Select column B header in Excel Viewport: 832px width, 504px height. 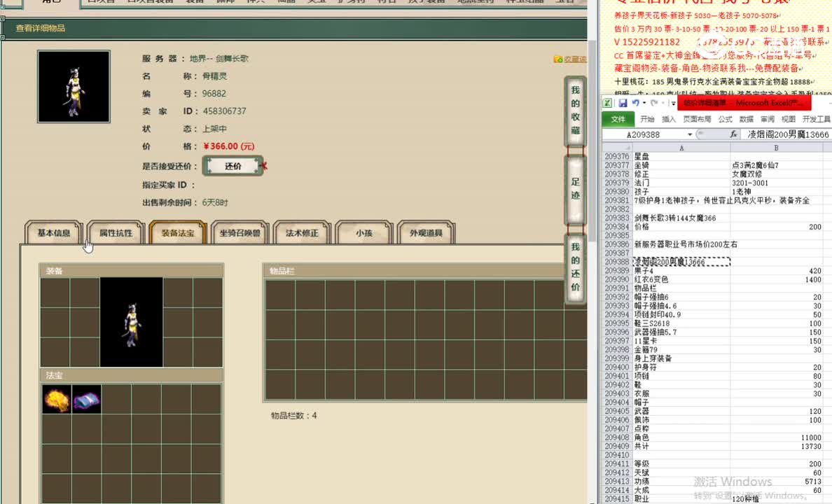[x=776, y=148]
